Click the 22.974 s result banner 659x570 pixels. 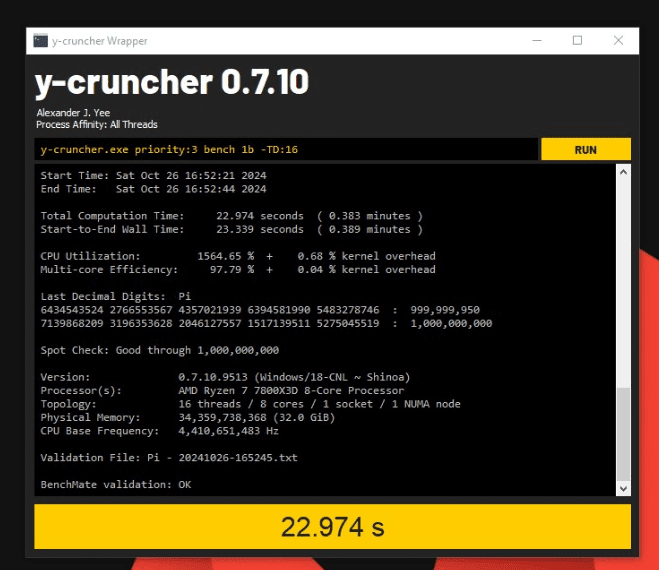332,527
